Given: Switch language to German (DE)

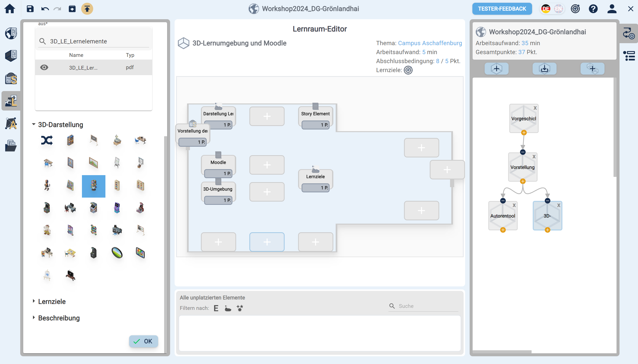Looking at the screenshot, I should (545, 9).
